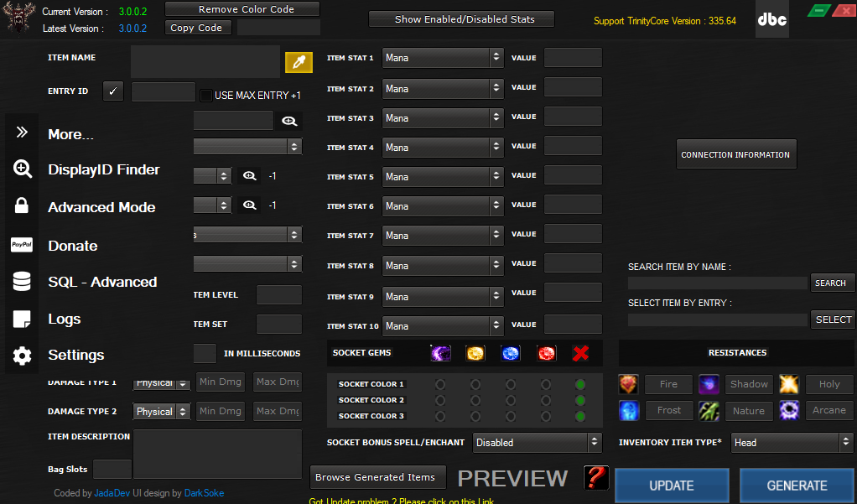The image size is (857, 504).
Task: Change the Damage Type 2 Physical selector
Action: pos(161,411)
